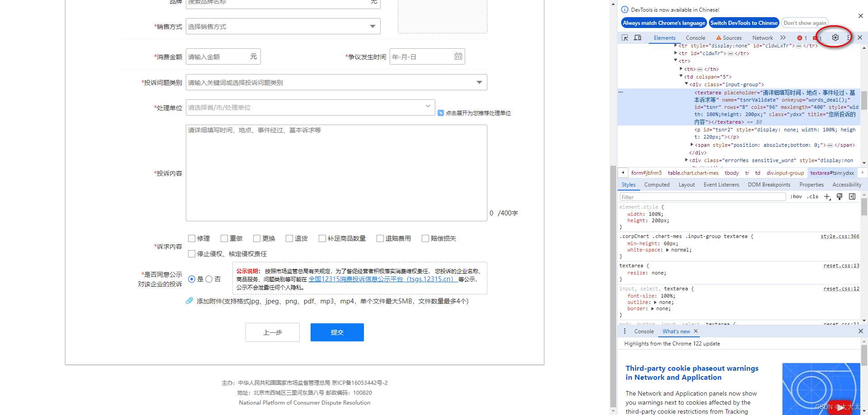This screenshot has width=868, height=415.
Task: Check the 修理 checkbox
Action: 192,238
